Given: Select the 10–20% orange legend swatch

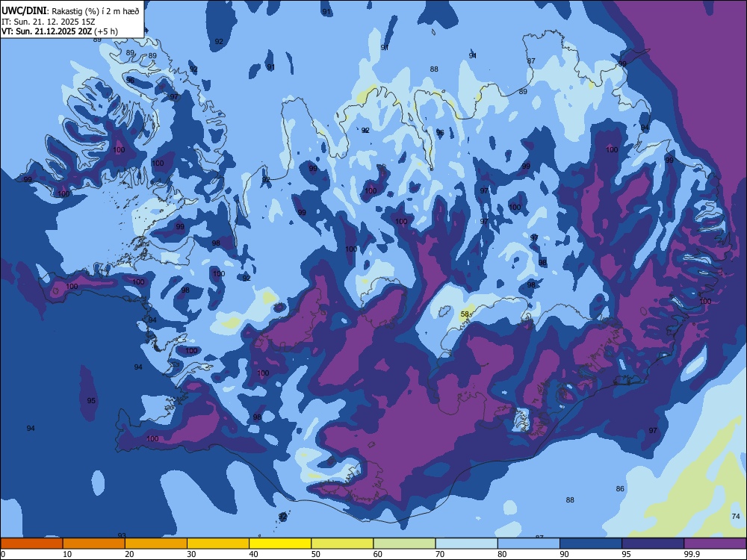Looking at the screenshot, I should coord(94,544).
